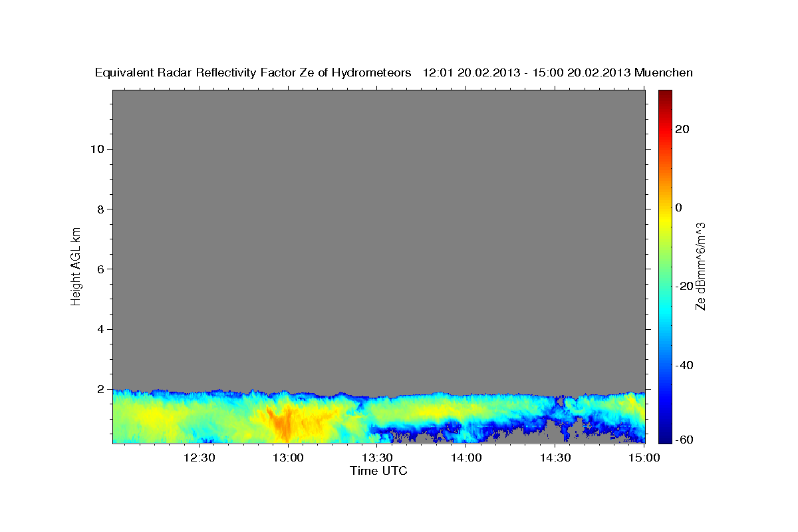Click the 'Time UTC' axis label

(378, 471)
